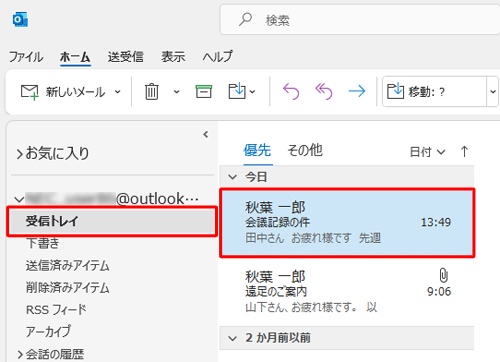Open the RSS フィード folder
The height and width of the screenshot is (362, 500).
pos(56,310)
